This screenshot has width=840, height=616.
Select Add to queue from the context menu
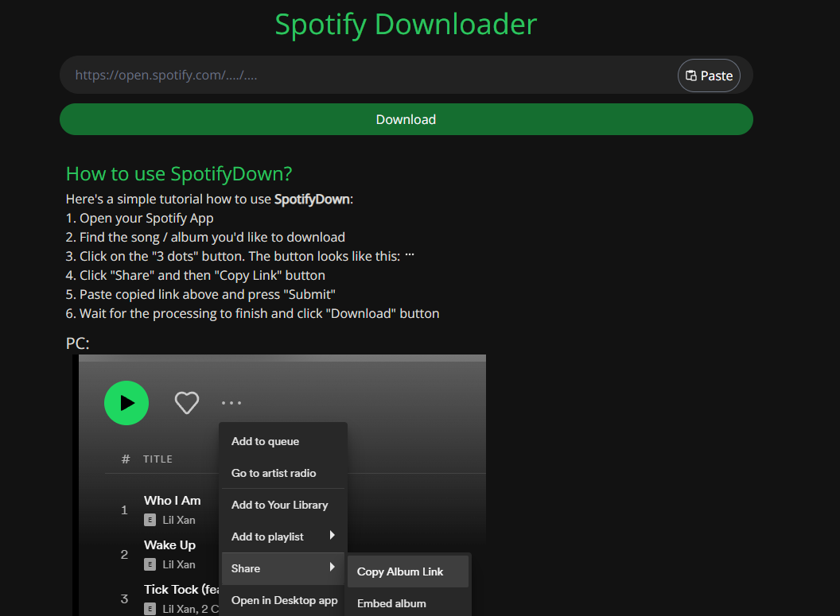point(265,441)
